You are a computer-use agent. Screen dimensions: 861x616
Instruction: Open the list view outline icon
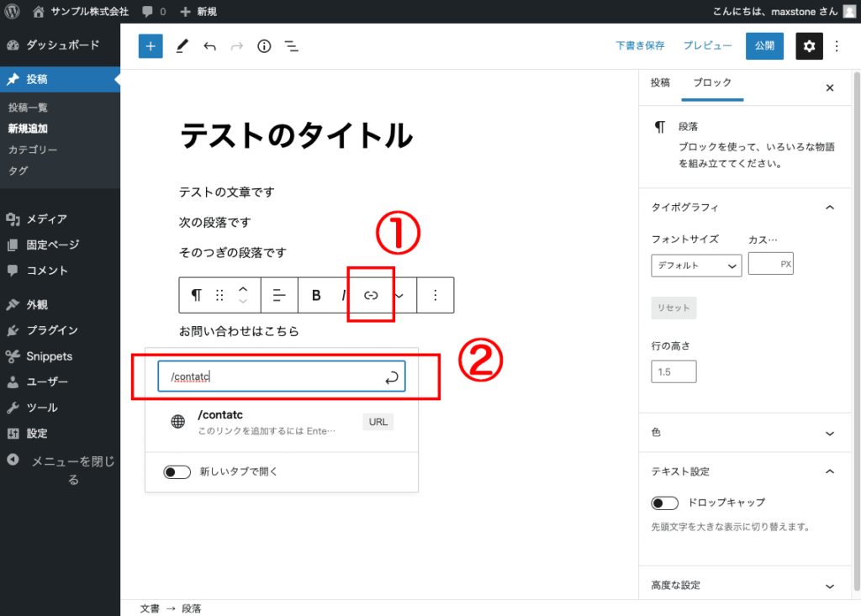coord(291,46)
